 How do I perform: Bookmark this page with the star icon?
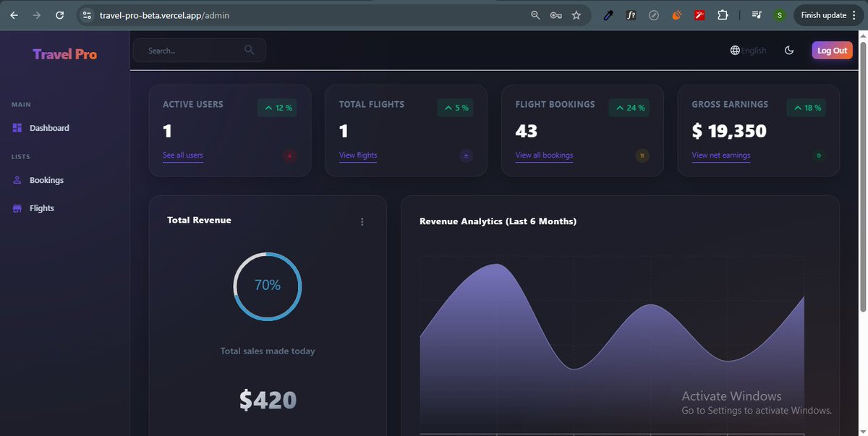tap(576, 14)
